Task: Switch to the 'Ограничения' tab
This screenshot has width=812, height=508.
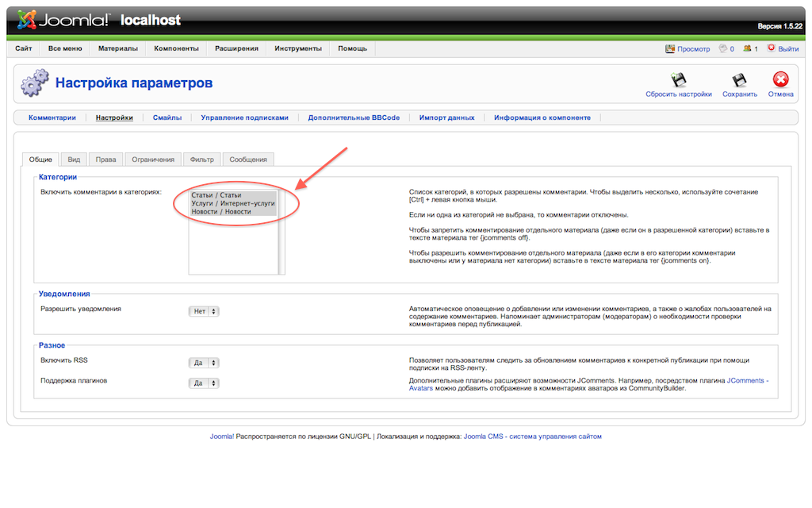Action: click(153, 160)
